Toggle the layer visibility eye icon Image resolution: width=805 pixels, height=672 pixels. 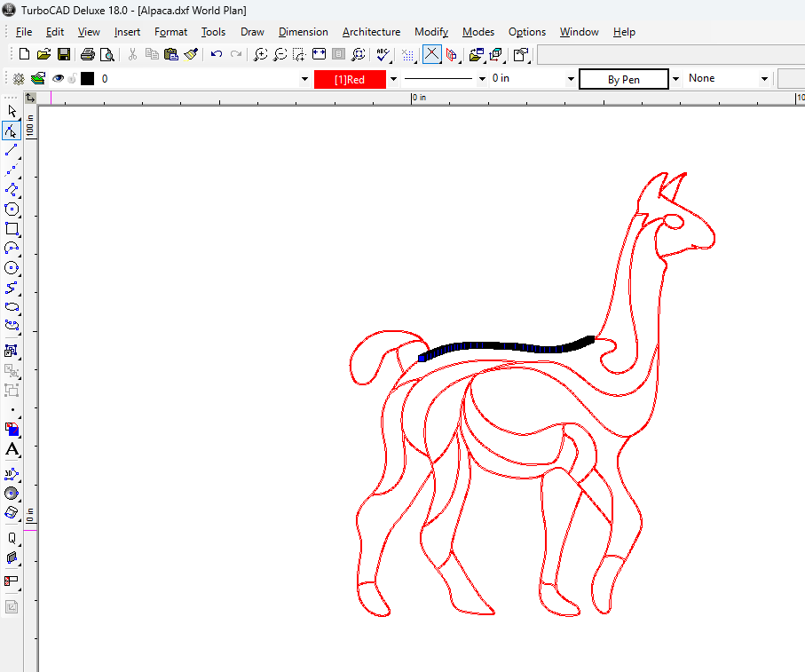pyautogui.click(x=58, y=79)
